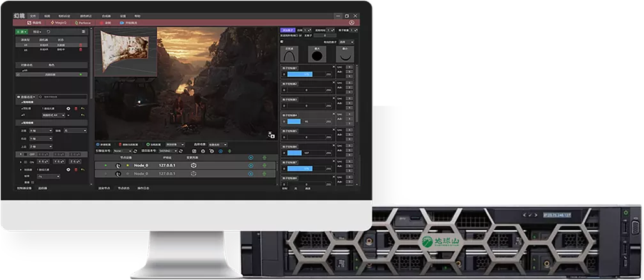The height and width of the screenshot is (280, 644).
Task: Click the red trash delete-config icon below viewport
Action: coord(120,145)
